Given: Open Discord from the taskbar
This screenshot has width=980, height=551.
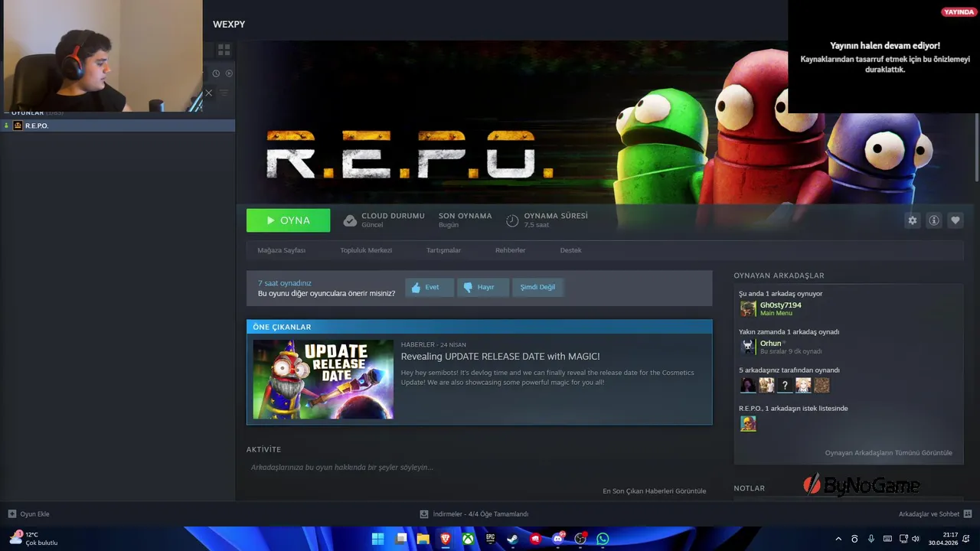Looking at the screenshot, I should (x=558, y=539).
